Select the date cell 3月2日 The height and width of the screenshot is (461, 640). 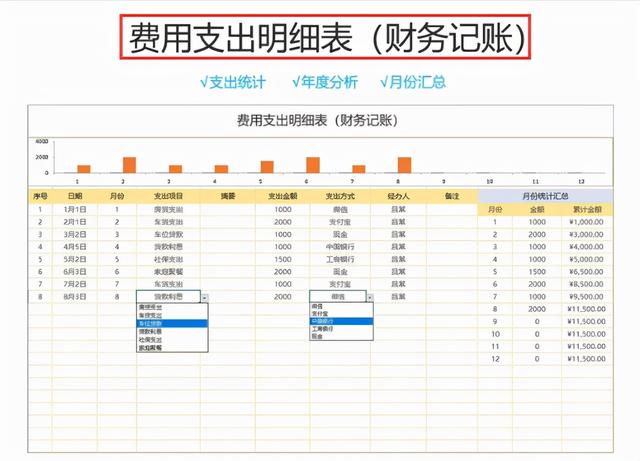tap(75, 234)
